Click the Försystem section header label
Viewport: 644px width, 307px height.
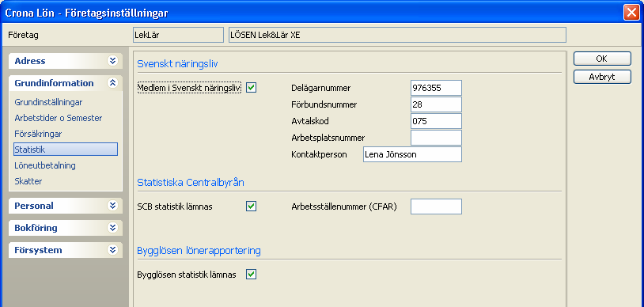click(x=38, y=250)
